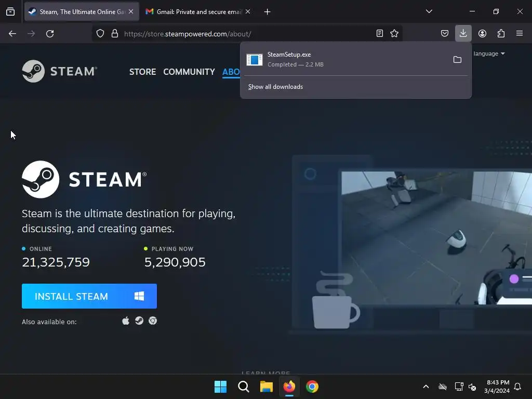
Task: Open File Explorer from the taskbar
Action: (x=267, y=387)
